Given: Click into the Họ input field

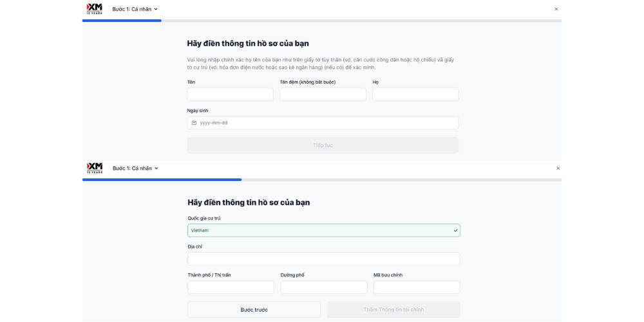Looking at the screenshot, I should coord(415,95).
